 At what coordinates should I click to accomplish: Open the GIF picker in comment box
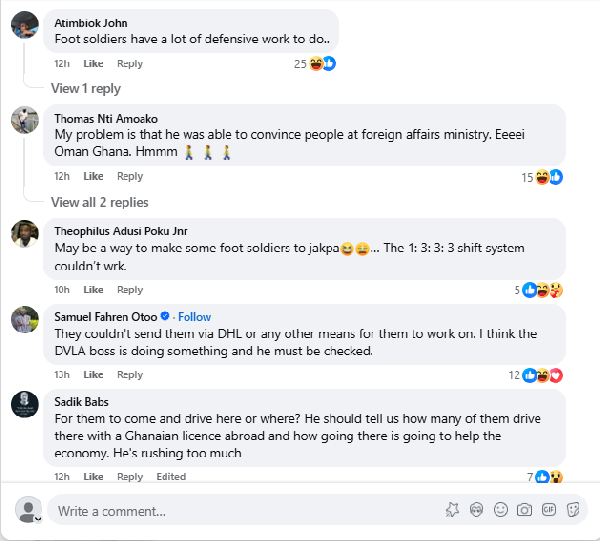point(549,510)
